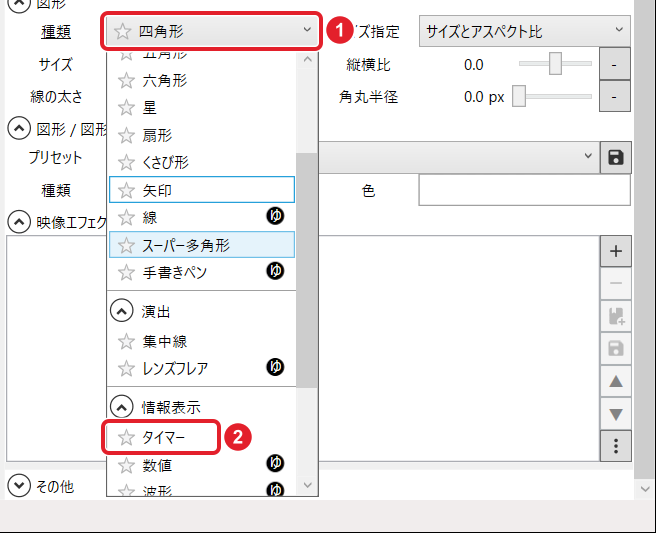The image size is (656, 533).
Task: Adjust the 縦横比 slider
Action: 555,64
